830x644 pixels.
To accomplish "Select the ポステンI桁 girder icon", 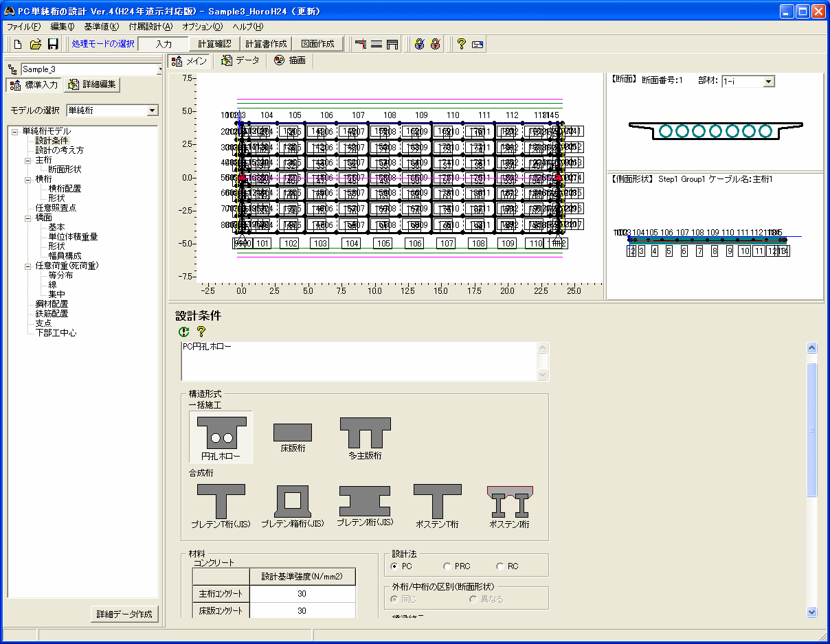I will (509, 506).
